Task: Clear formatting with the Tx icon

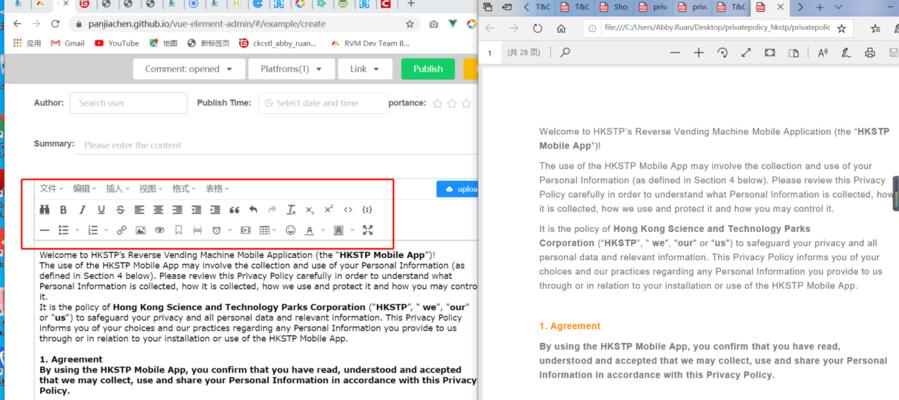Action: pos(291,210)
